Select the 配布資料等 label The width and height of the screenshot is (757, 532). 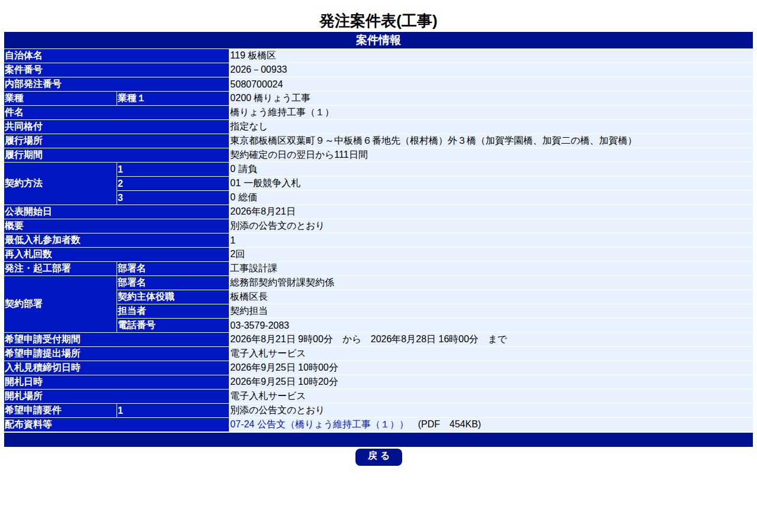tap(28, 424)
